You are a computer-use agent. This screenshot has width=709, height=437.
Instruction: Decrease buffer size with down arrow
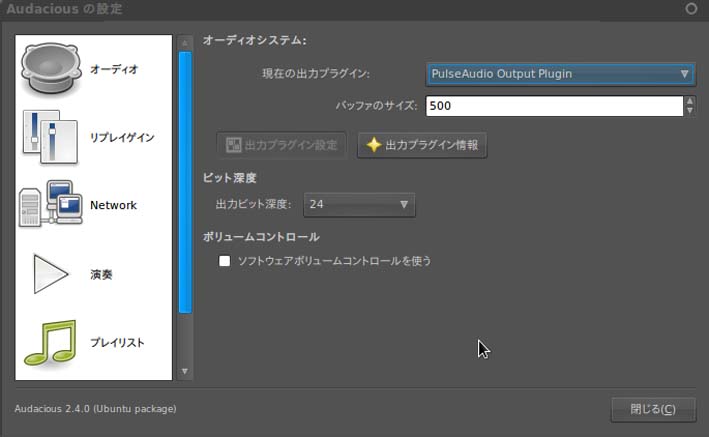690,111
